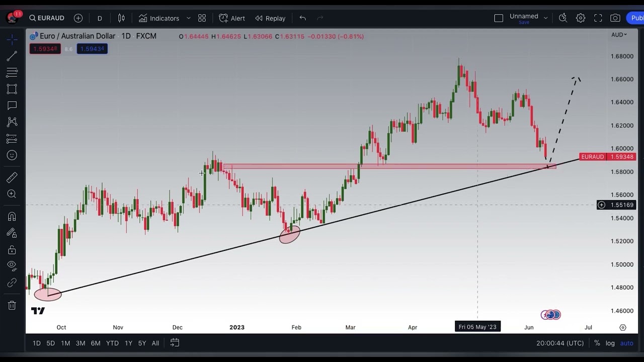Select the geometric shapes tool
This screenshot has height=362, width=644.
[x=12, y=89]
